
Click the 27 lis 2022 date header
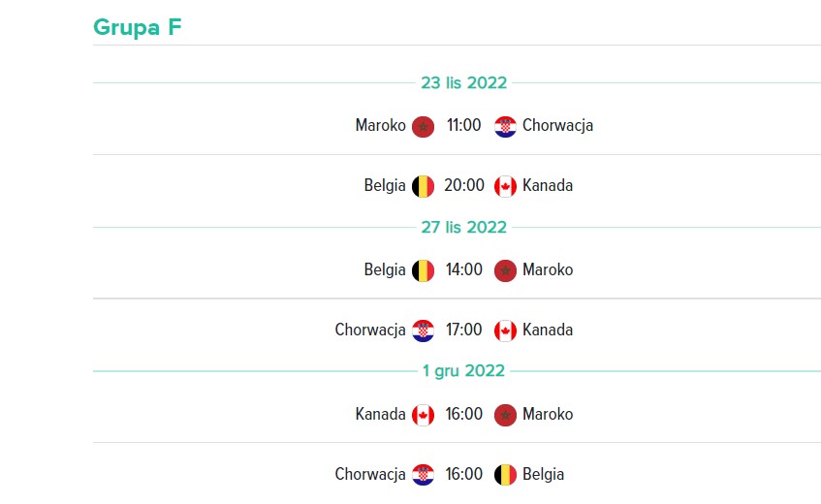[x=464, y=227]
